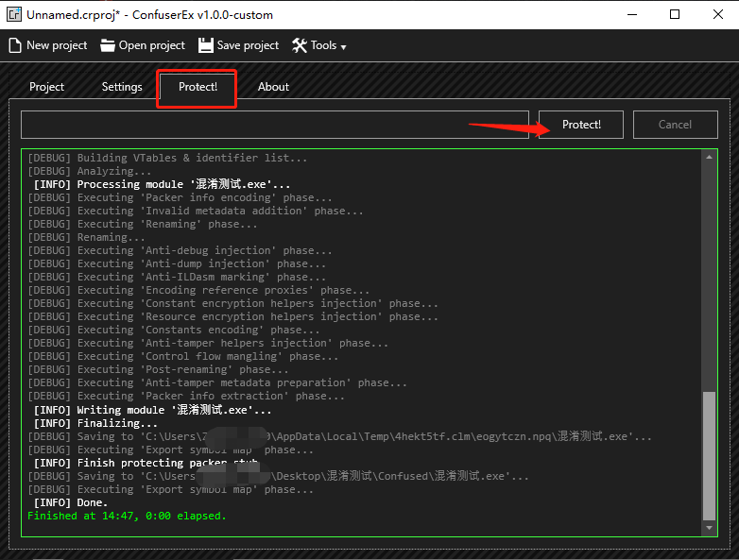Image resolution: width=739 pixels, height=560 pixels.
Task: Click the 'Writing module' log line
Action: (x=152, y=410)
